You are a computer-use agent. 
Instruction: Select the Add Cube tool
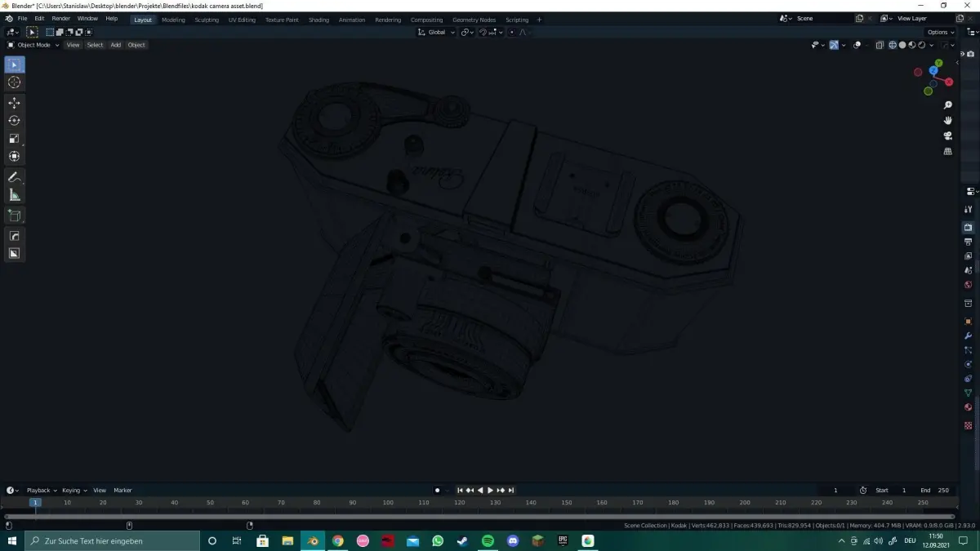[x=14, y=216]
